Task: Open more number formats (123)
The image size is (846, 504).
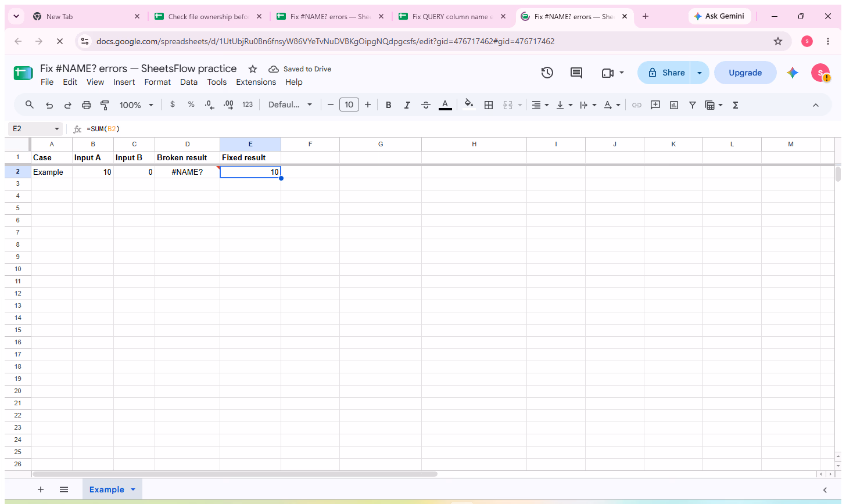Action: tap(248, 105)
